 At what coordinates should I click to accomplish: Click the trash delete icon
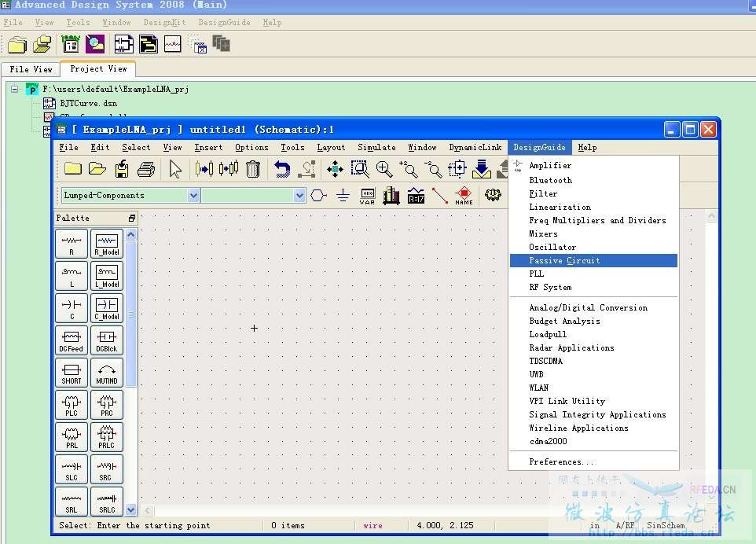click(252, 169)
